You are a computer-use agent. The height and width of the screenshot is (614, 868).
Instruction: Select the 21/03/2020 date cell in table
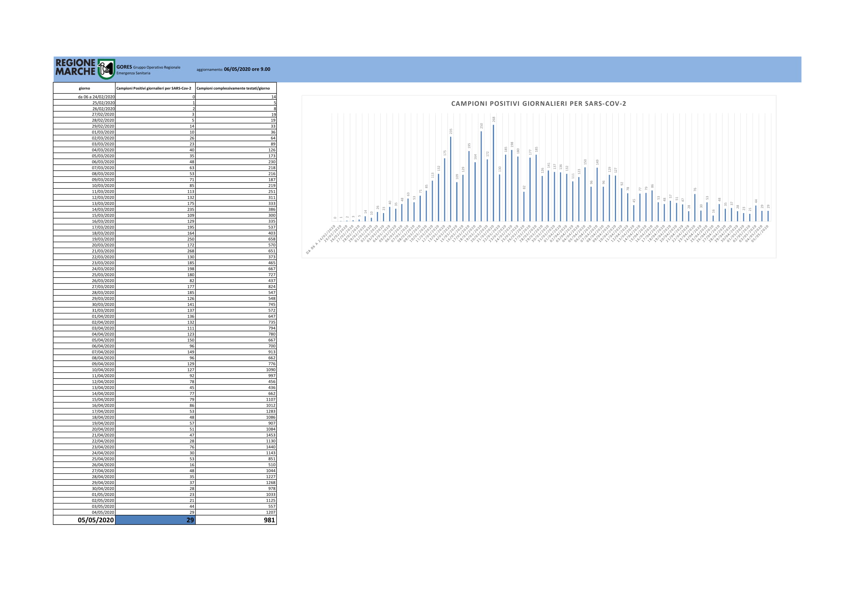(84, 251)
